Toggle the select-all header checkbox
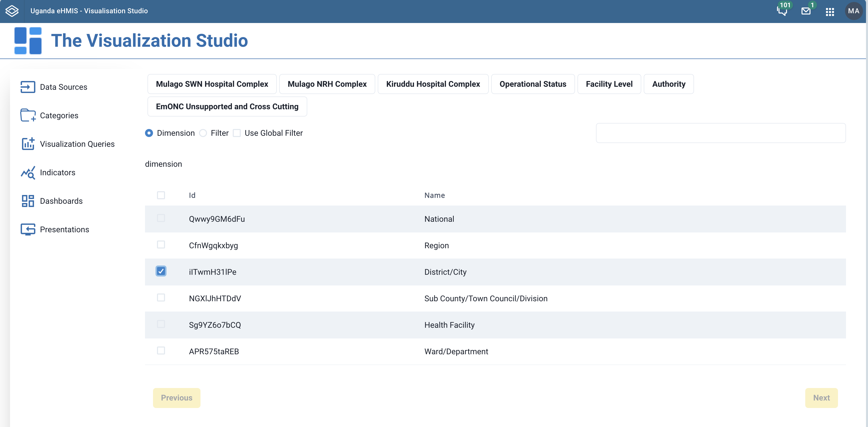 [161, 195]
